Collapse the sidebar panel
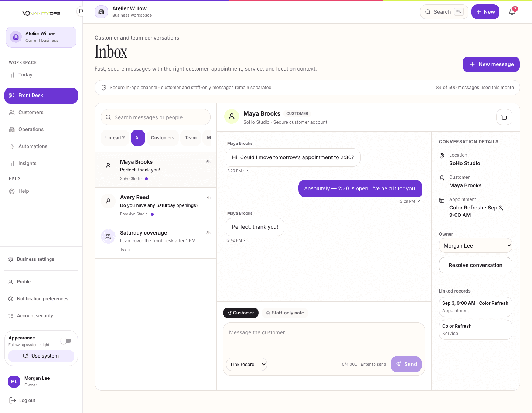 point(81,11)
